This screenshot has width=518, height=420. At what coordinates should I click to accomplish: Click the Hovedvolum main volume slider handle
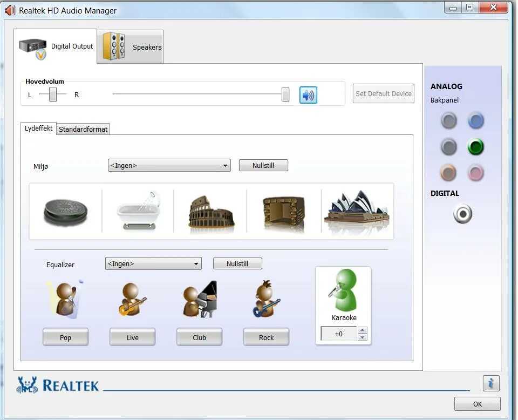[285, 94]
